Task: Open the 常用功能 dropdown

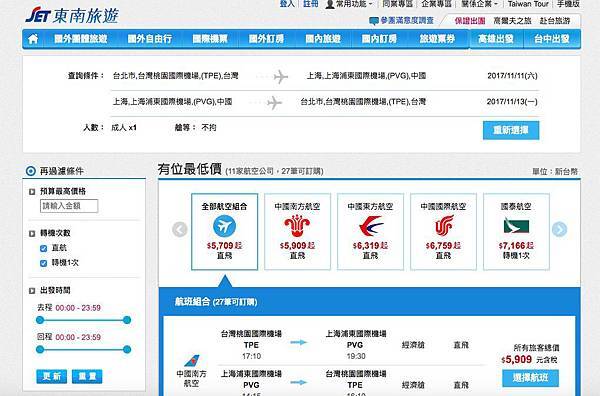Action: point(354,4)
